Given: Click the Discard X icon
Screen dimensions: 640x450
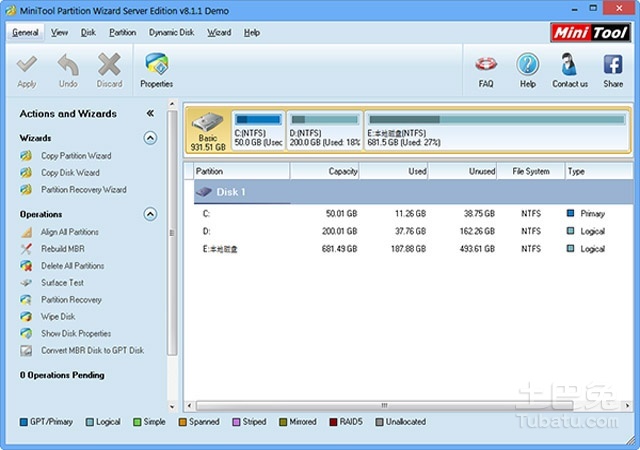Looking at the screenshot, I should coord(109,64).
